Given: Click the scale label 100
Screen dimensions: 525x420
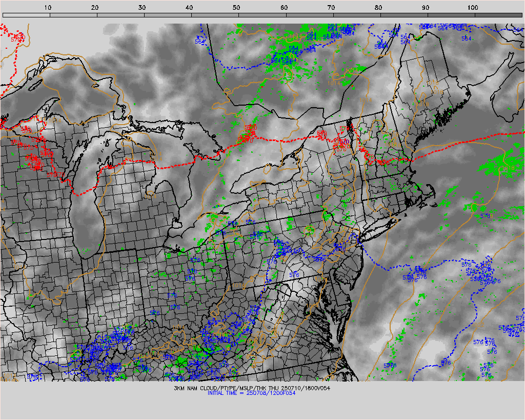Looking at the screenshot, I should [x=473, y=8].
